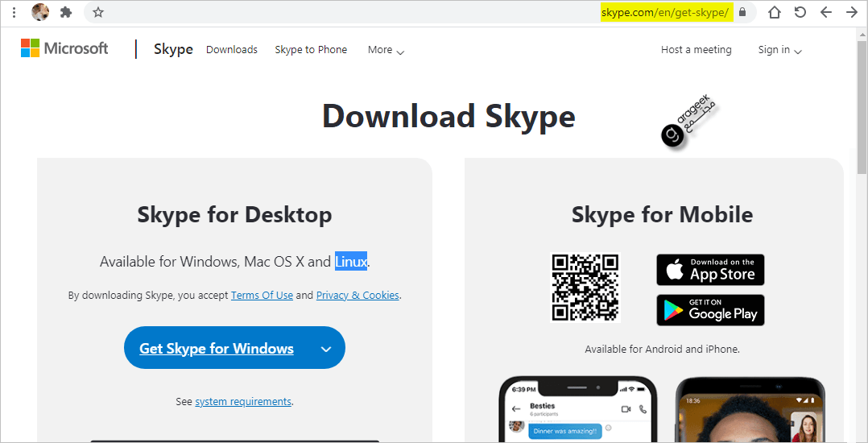Image resolution: width=868 pixels, height=443 pixels.
Task: Expand the More menu
Action: click(x=386, y=50)
